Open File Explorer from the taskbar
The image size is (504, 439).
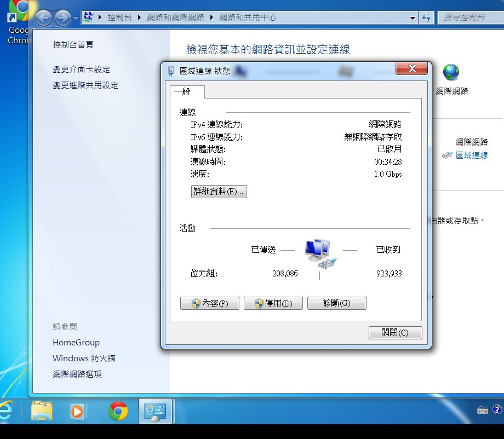(x=42, y=411)
